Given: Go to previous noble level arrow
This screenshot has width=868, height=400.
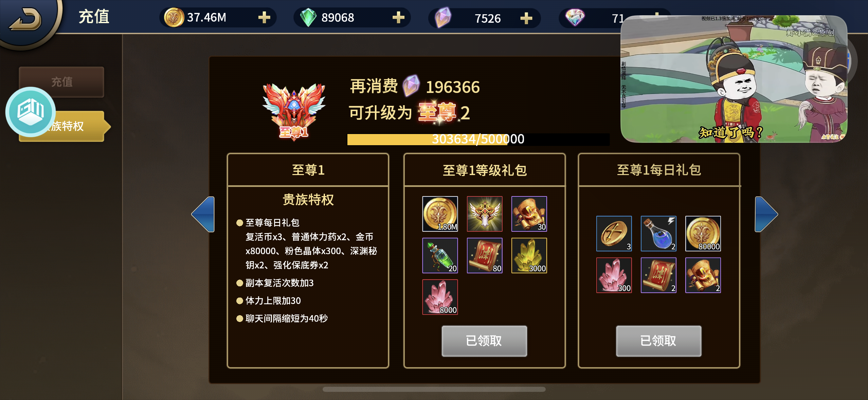Looking at the screenshot, I should coord(203,214).
